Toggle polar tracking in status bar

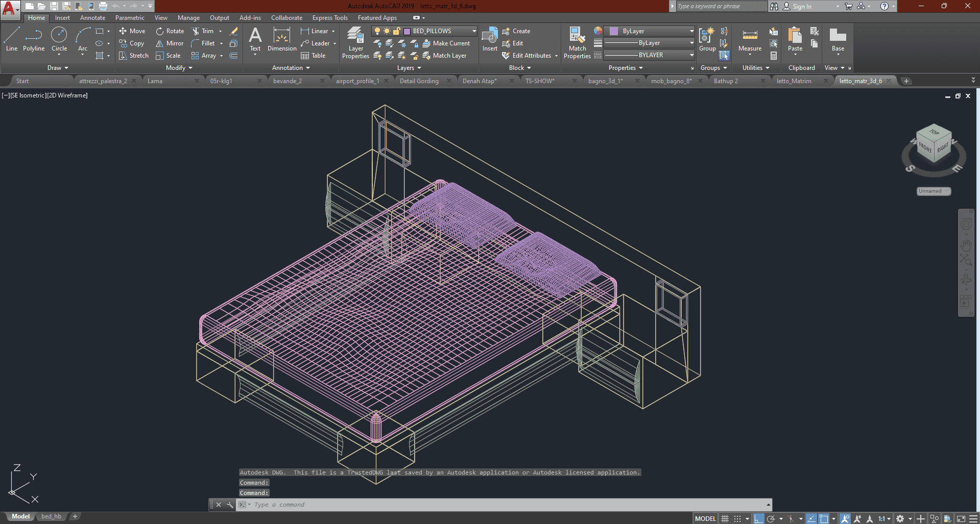point(771,518)
